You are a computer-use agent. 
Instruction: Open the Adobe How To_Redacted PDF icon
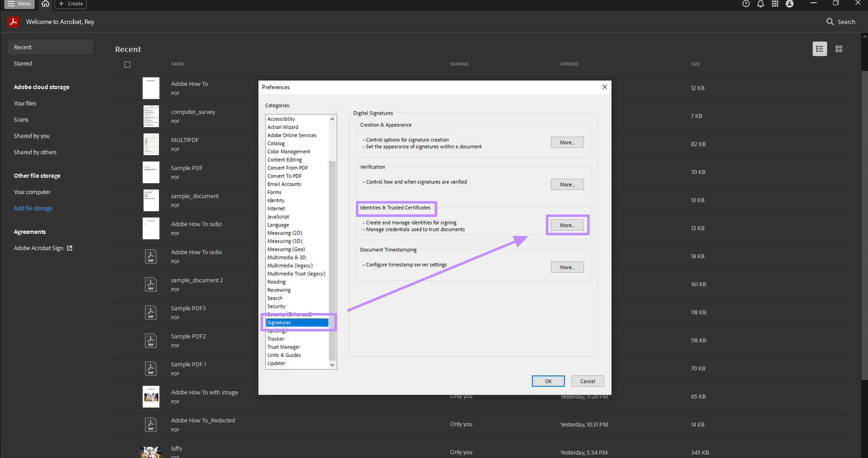(x=151, y=424)
